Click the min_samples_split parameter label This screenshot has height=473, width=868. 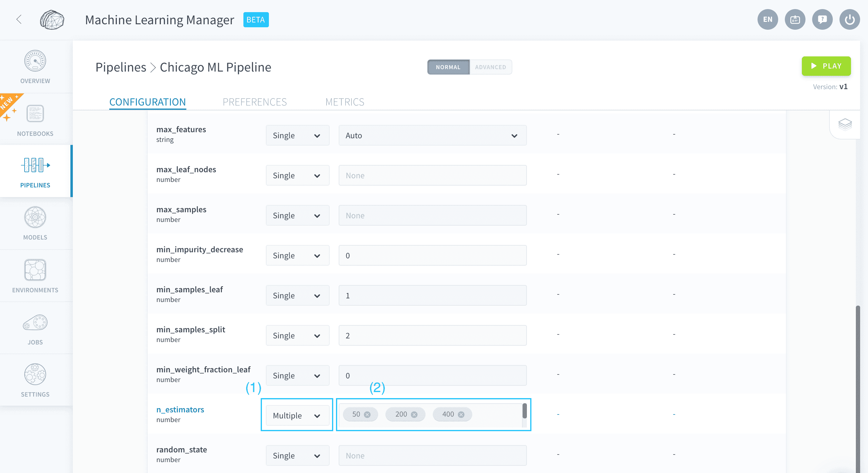click(x=191, y=330)
